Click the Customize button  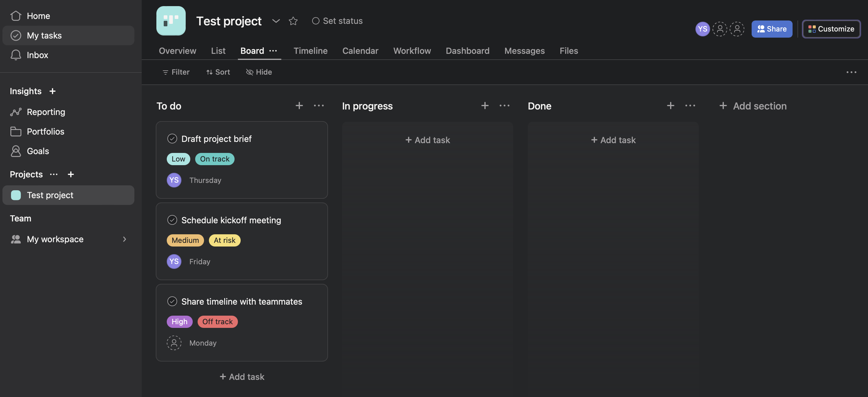831,29
